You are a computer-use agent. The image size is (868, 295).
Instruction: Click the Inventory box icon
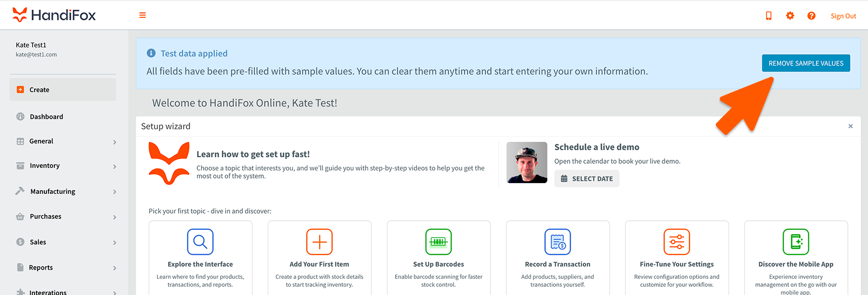click(x=20, y=166)
